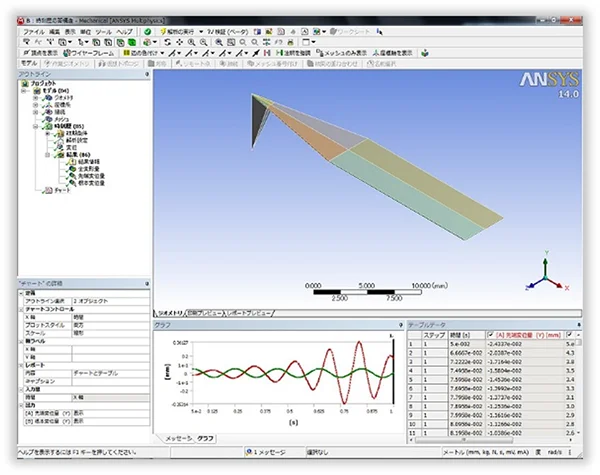Viewport: 600px width, 475px height.
Task: Open the 編集 menu
Action: [x=54, y=32]
